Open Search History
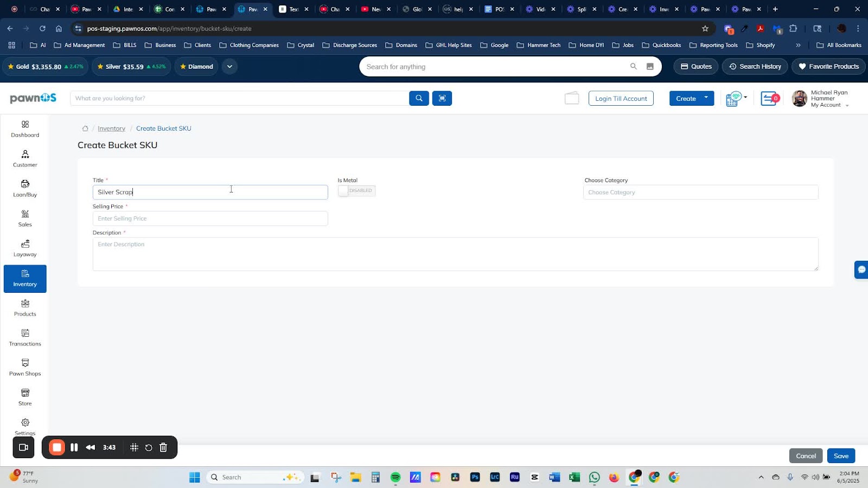 pyautogui.click(x=755, y=67)
